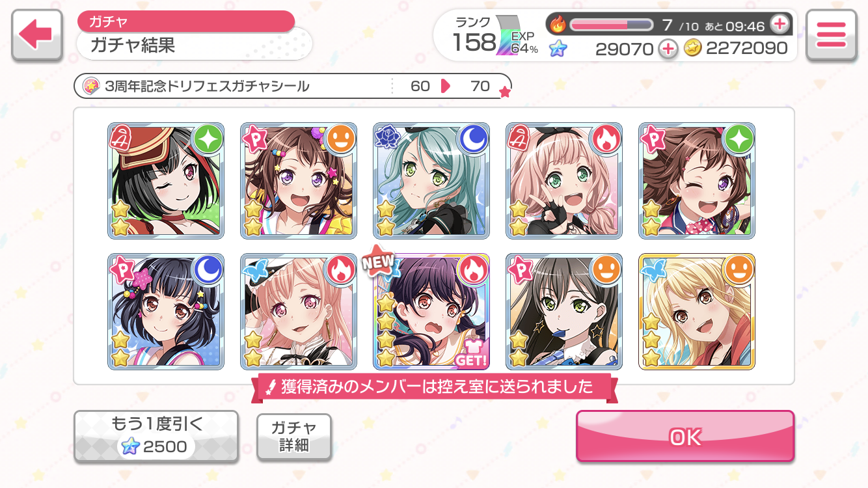The image size is (868, 488).
Task: Tap the 3周年記念ドリフェスガチャシール counter bar
Action: [293, 86]
